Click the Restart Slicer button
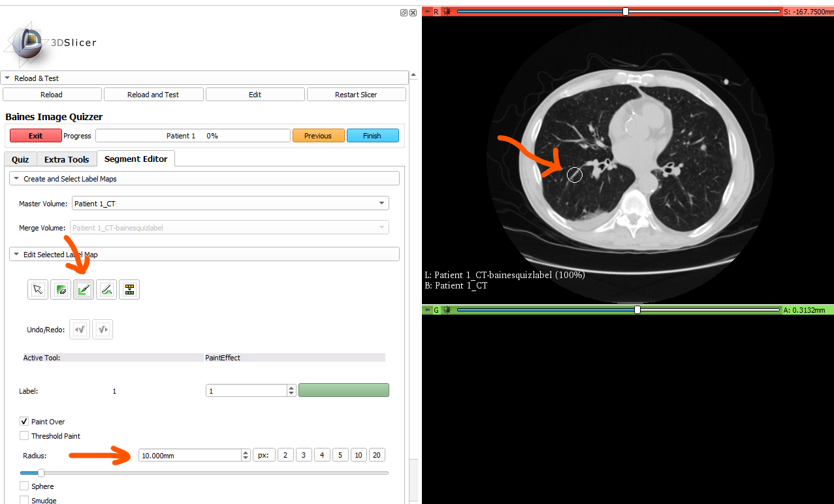Screen dimensions: 834x504 click(x=356, y=94)
